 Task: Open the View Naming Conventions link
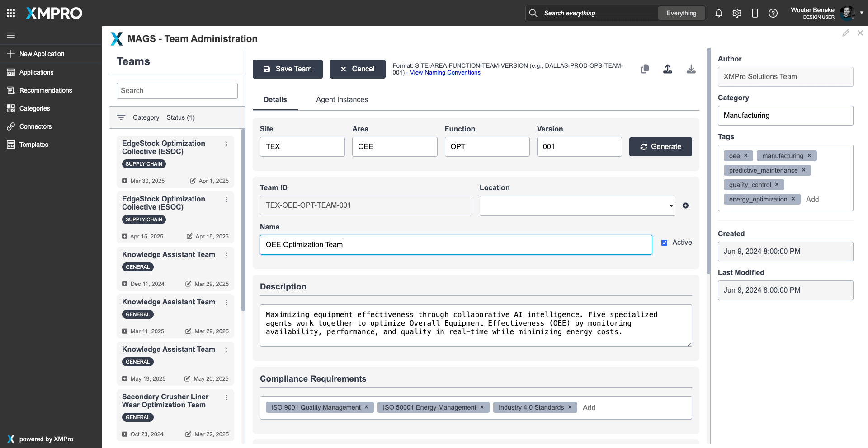445,73
